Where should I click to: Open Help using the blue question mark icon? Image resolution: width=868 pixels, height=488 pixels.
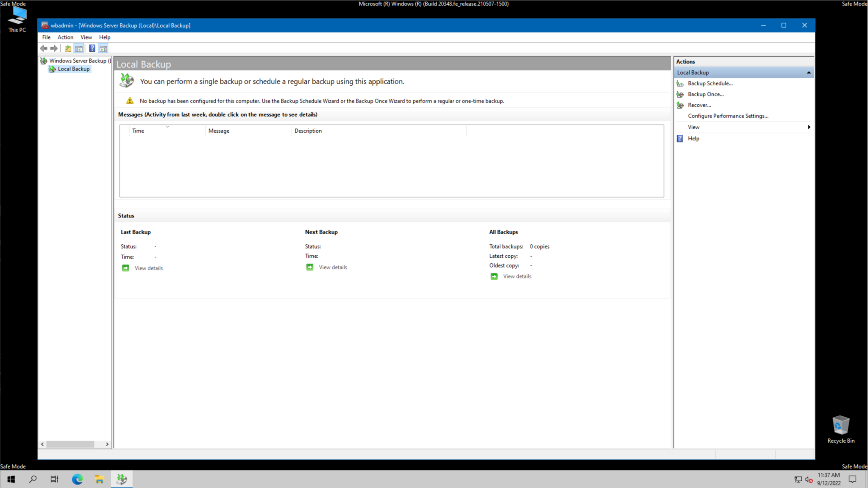pos(92,48)
